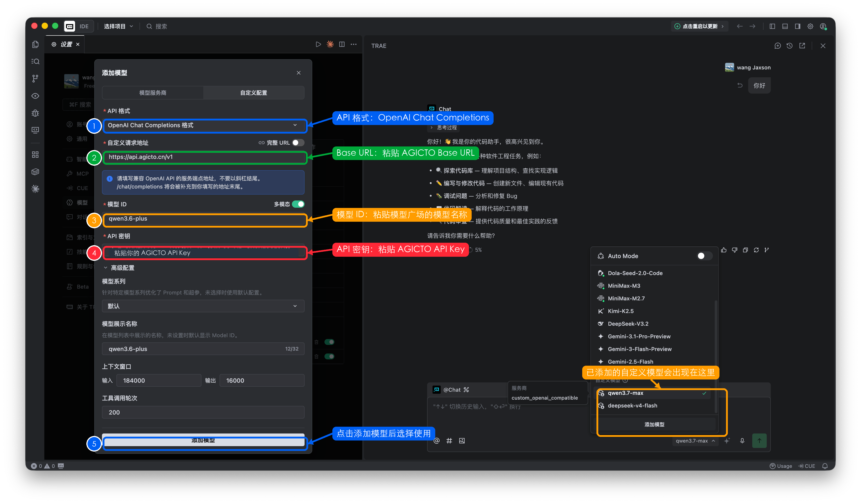861x504 pixels.
Task: Click the orange asterisk icon in editor toolbar
Action: click(330, 44)
